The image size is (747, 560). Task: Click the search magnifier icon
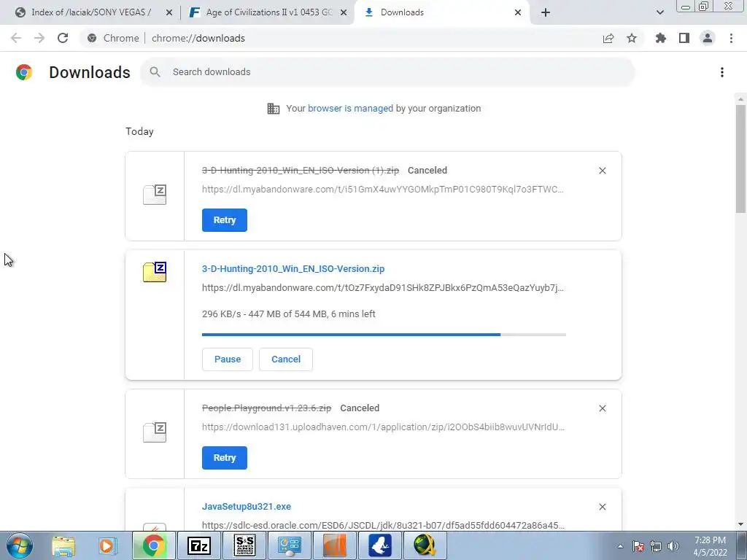[x=155, y=72]
